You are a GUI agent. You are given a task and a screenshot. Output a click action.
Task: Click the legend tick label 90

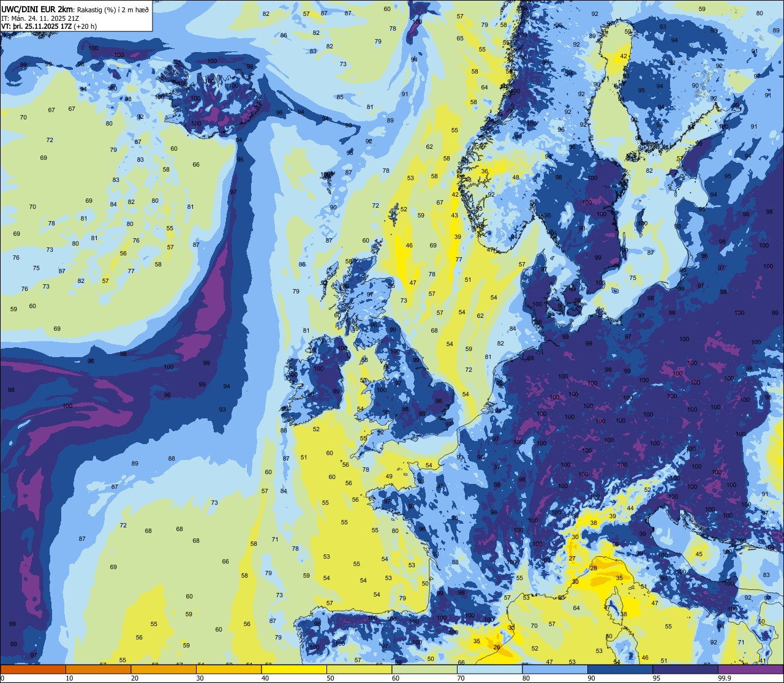coord(591,678)
